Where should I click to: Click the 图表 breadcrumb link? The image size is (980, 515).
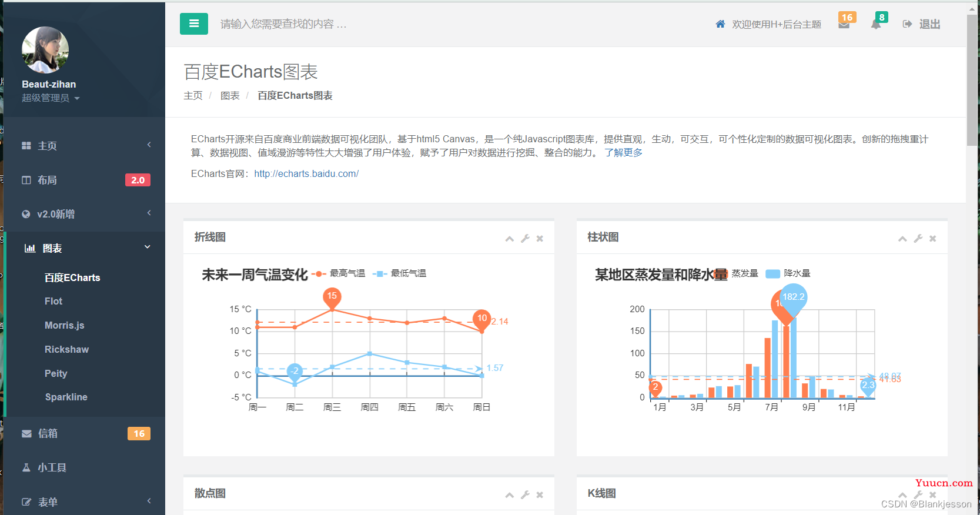230,95
